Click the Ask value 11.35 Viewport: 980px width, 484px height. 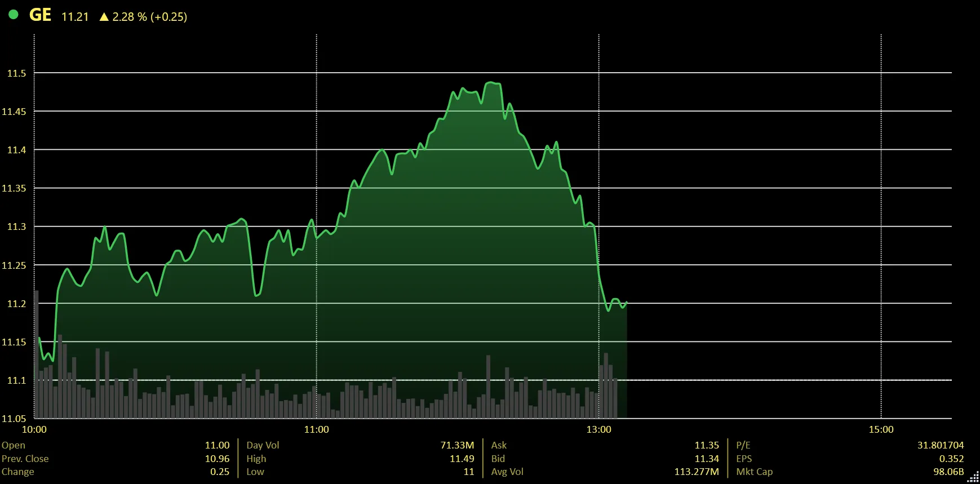(x=707, y=445)
